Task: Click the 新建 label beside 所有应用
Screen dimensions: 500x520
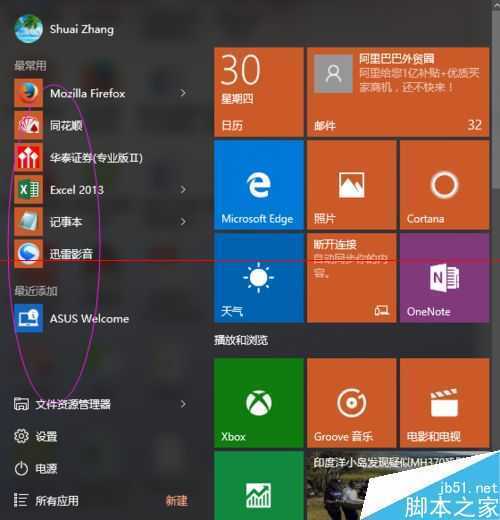Action: (177, 501)
